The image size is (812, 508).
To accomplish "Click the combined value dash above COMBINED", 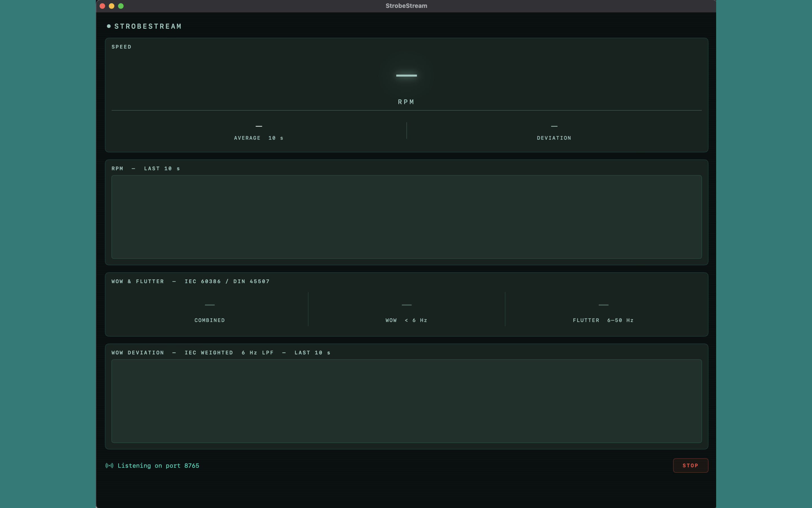I will point(210,305).
